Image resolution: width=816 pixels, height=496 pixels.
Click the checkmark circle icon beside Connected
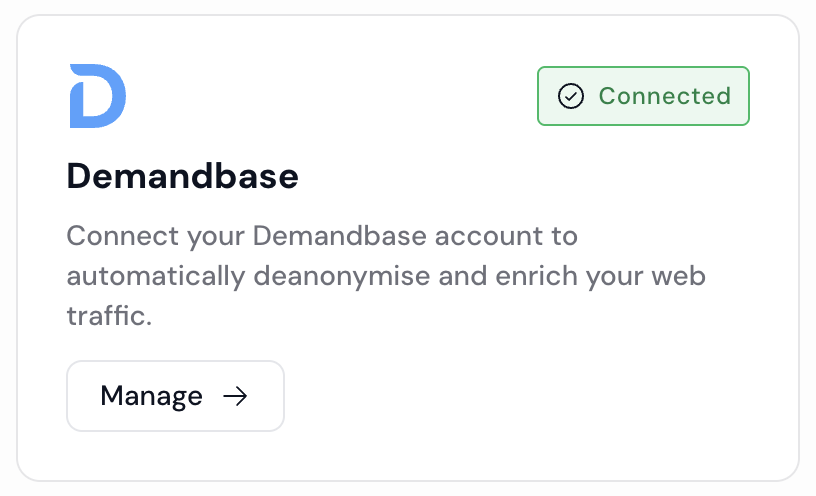click(x=570, y=96)
